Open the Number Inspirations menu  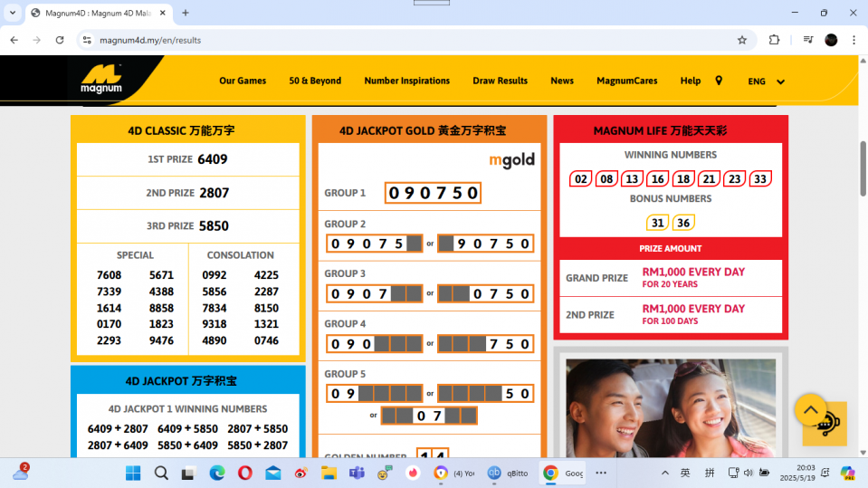point(407,81)
